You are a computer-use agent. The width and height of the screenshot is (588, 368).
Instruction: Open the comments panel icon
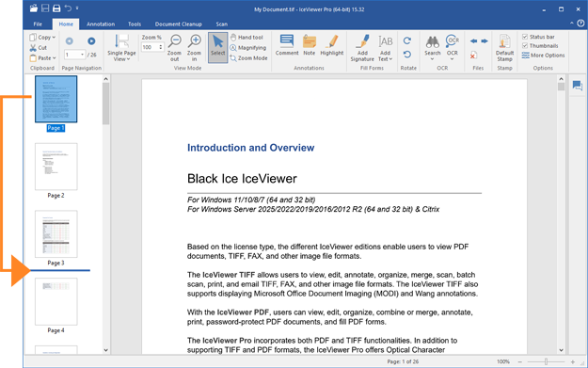(x=578, y=86)
